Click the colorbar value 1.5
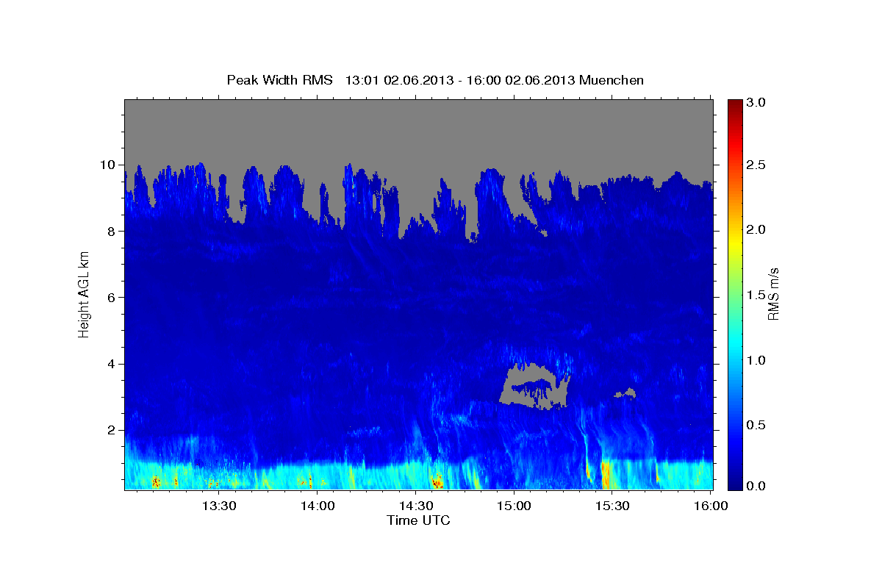This screenshot has width=882, height=588. tap(757, 295)
